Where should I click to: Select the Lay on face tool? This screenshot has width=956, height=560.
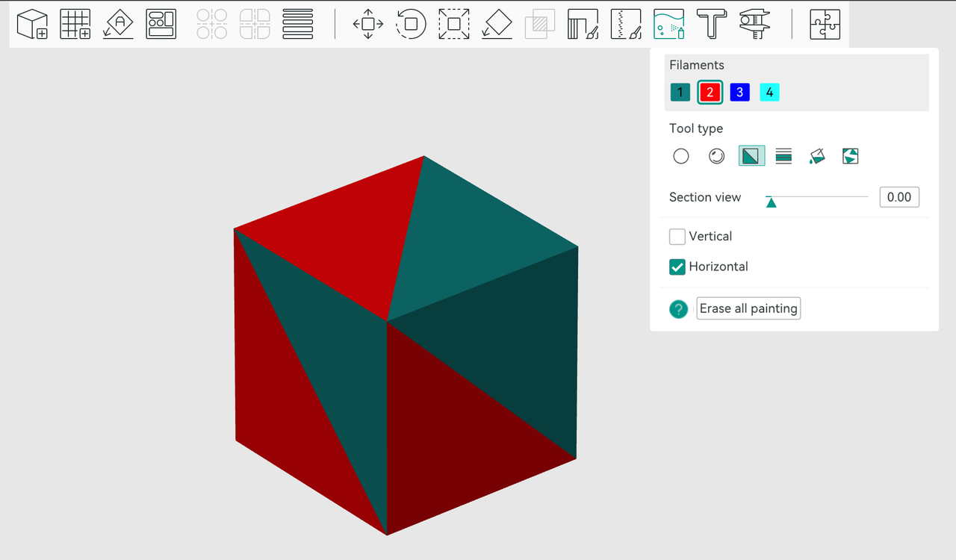(x=497, y=24)
